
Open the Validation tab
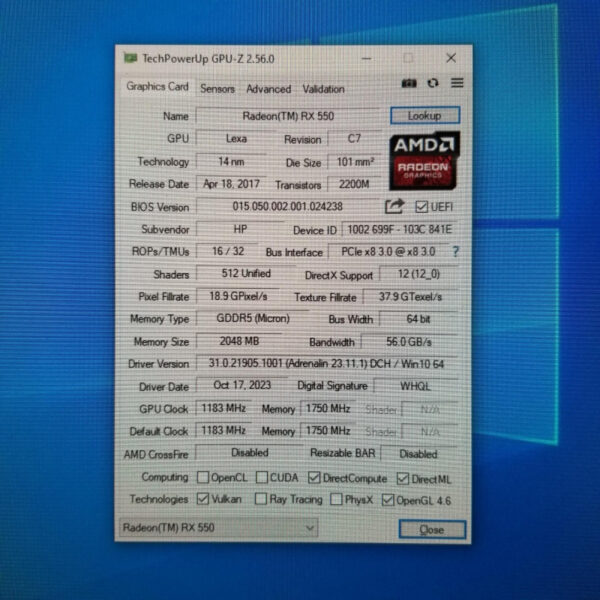click(324, 89)
